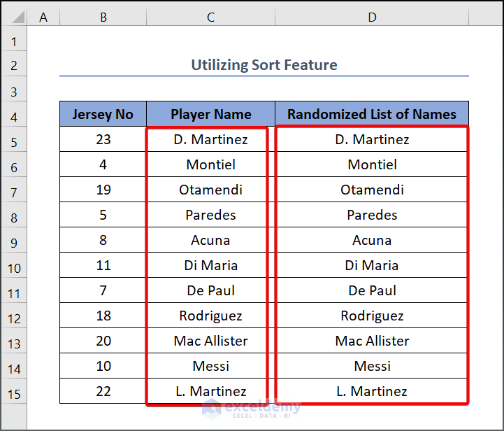Click row 4 header number

click(14, 116)
